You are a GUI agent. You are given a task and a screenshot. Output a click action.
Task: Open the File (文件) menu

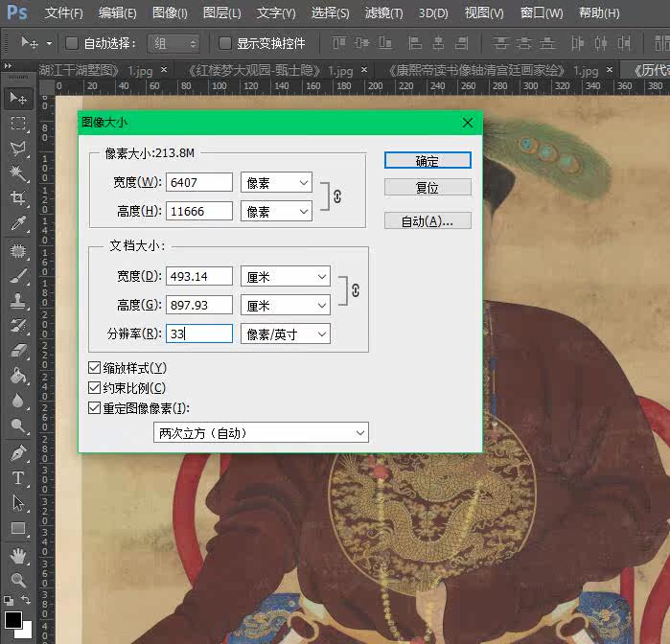pos(63,13)
